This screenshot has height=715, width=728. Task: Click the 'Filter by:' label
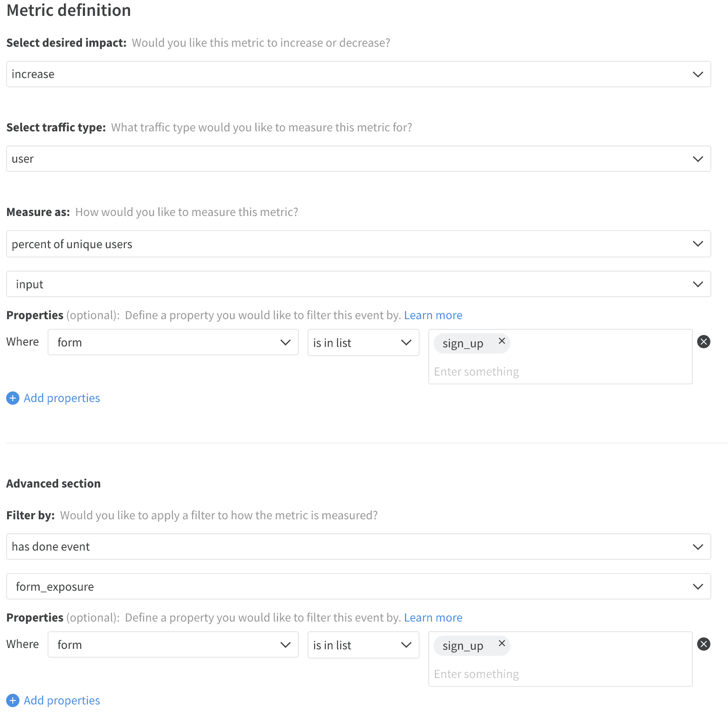(30, 515)
